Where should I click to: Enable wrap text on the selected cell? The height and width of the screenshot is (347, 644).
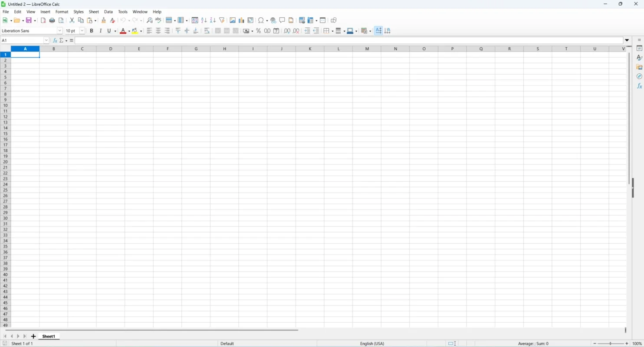click(207, 31)
